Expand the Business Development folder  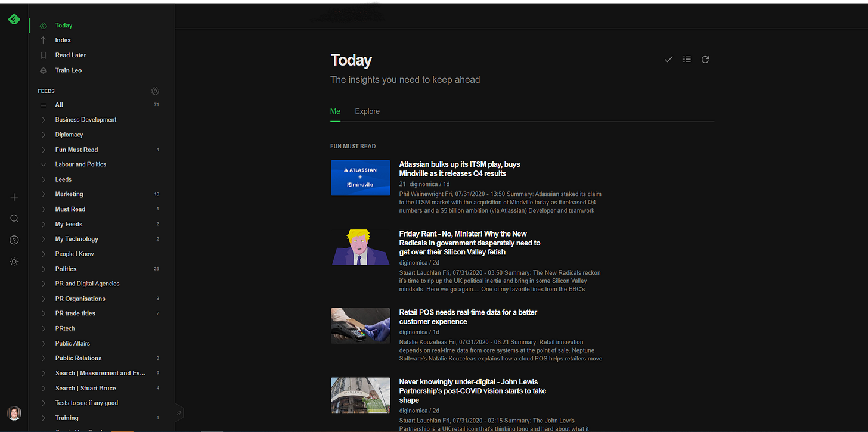[x=43, y=120]
